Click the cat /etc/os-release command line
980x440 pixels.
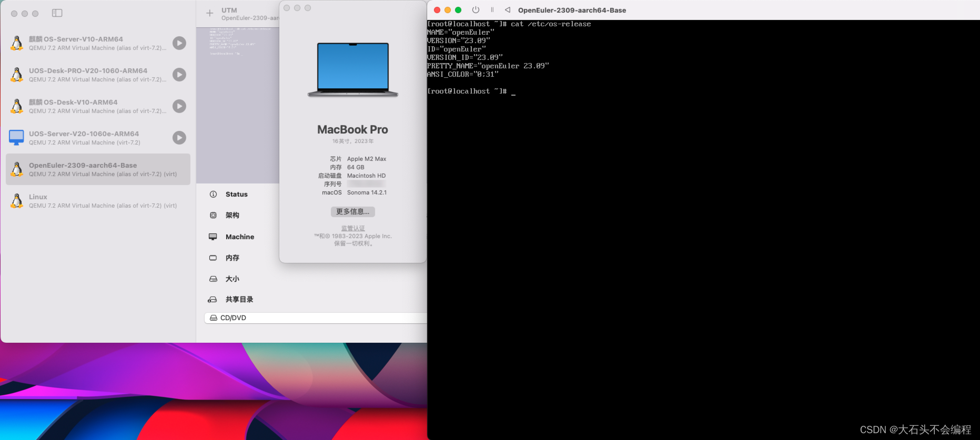[x=509, y=24]
